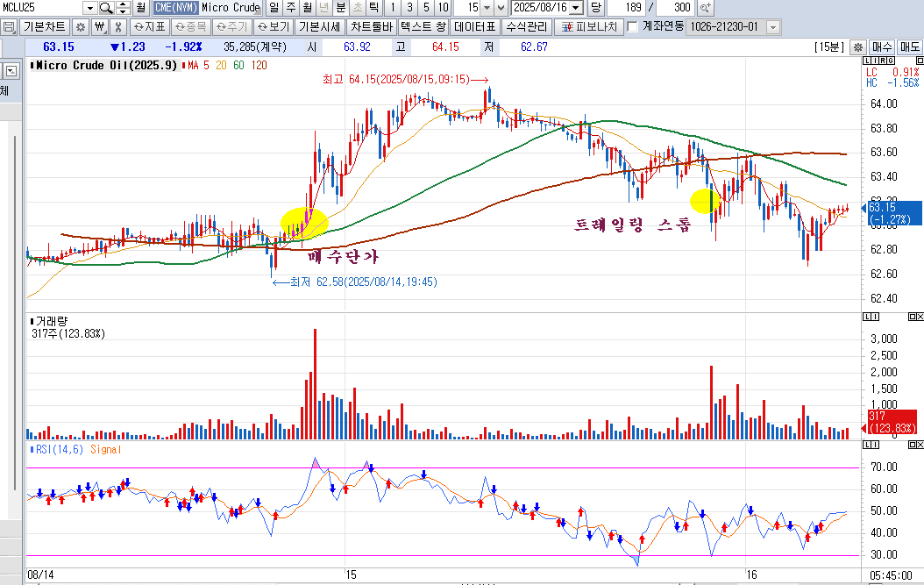This screenshot has width=924, height=585.
Task: Expand the chevron button right of interval dropdown
Action: 501,8
